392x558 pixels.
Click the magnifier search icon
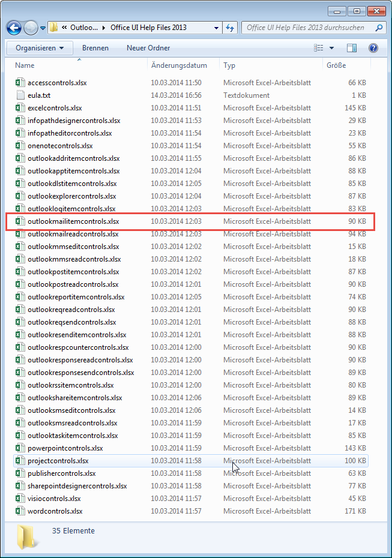point(379,28)
